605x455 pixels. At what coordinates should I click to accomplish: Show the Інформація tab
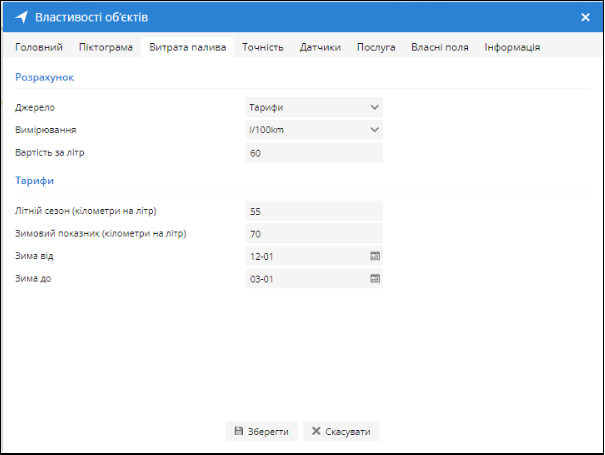pos(512,47)
